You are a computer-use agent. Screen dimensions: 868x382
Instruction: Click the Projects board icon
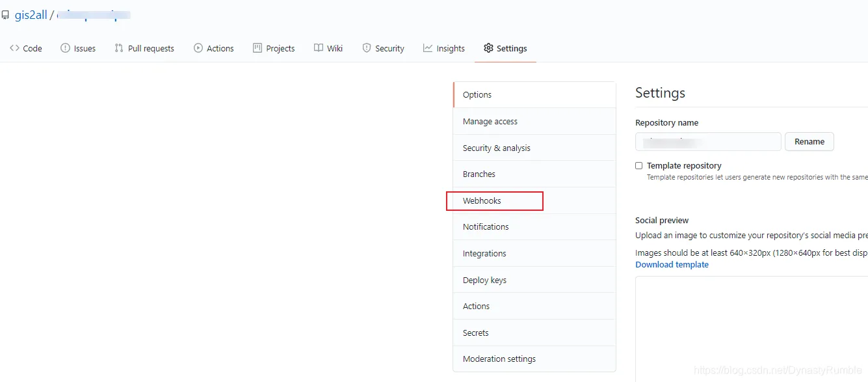click(x=257, y=48)
